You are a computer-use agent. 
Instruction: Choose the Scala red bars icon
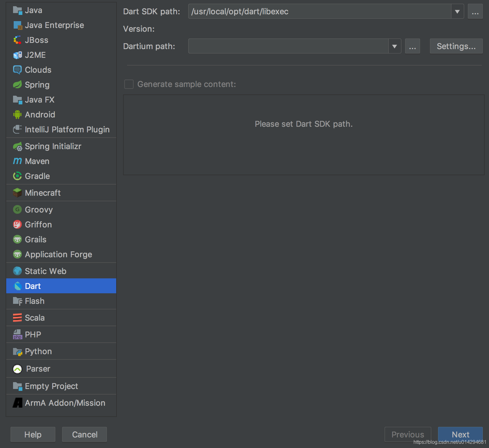pos(17,318)
